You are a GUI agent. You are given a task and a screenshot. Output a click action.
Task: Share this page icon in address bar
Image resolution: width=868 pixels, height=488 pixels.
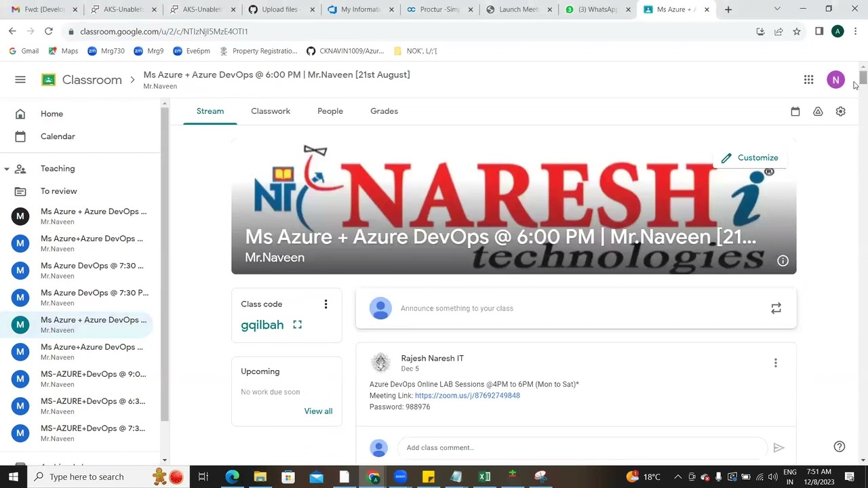click(x=778, y=31)
